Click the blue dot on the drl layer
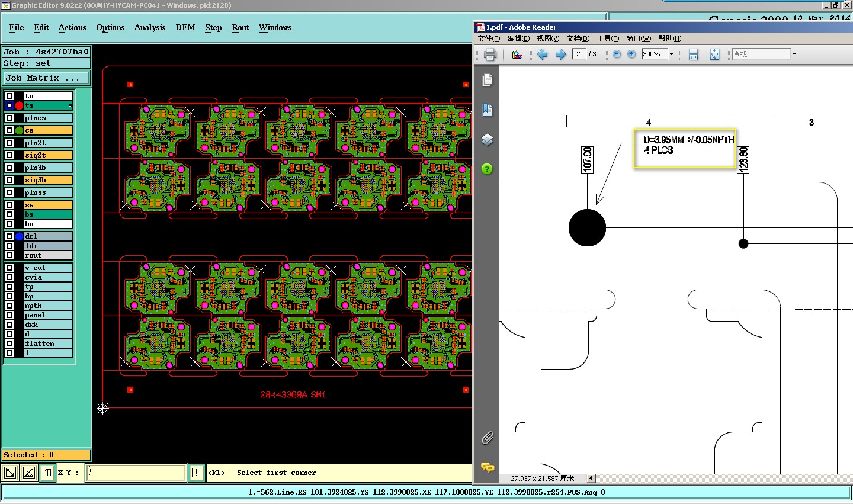Image resolution: width=853 pixels, height=504 pixels. (x=19, y=236)
